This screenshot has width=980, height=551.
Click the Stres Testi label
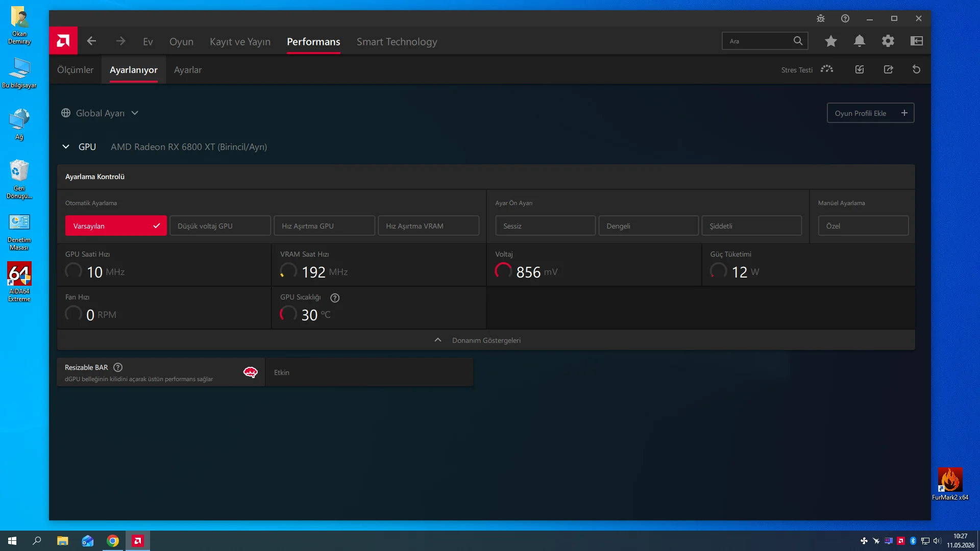(797, 70)
